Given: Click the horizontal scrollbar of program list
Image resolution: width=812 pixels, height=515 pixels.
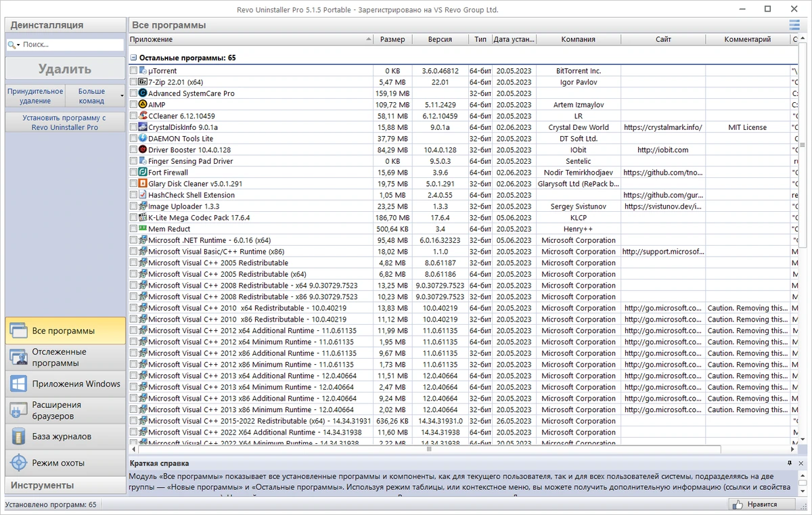Looking at the screenshot, I should tap(428, 449).
